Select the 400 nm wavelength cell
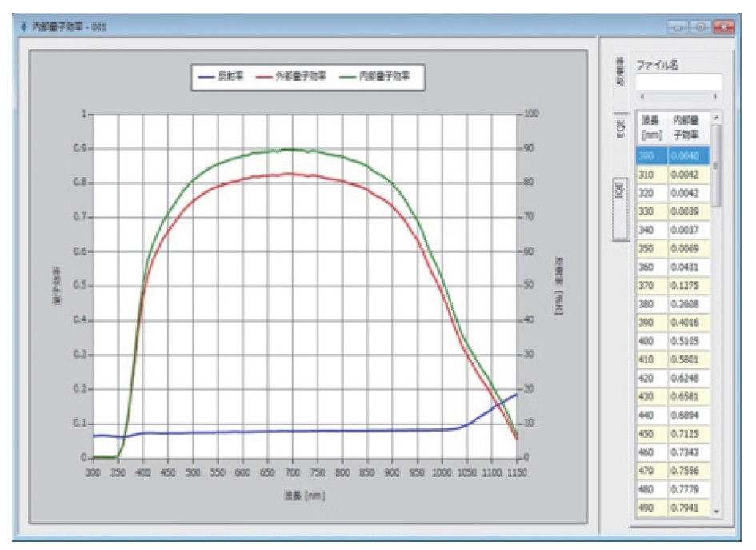 (651, 341)
